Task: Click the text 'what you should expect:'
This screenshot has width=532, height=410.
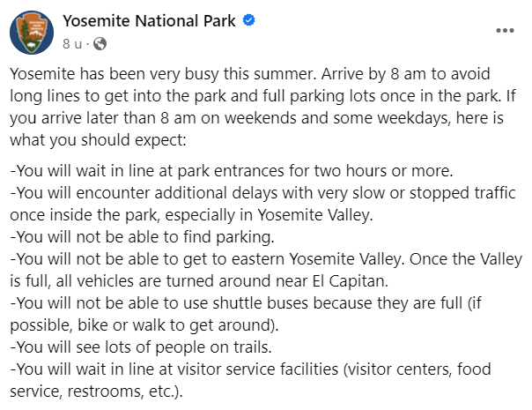Action: point(98,140)
